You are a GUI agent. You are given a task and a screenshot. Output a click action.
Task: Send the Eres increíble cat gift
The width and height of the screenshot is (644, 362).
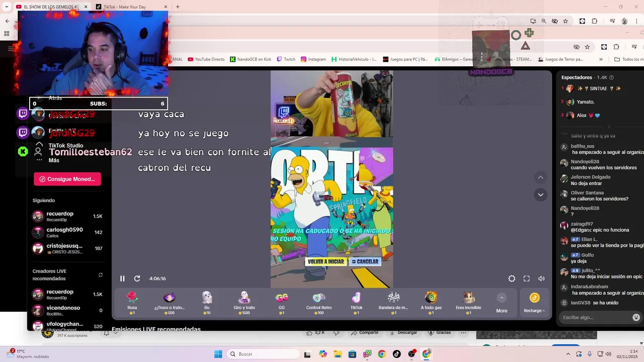468,303
